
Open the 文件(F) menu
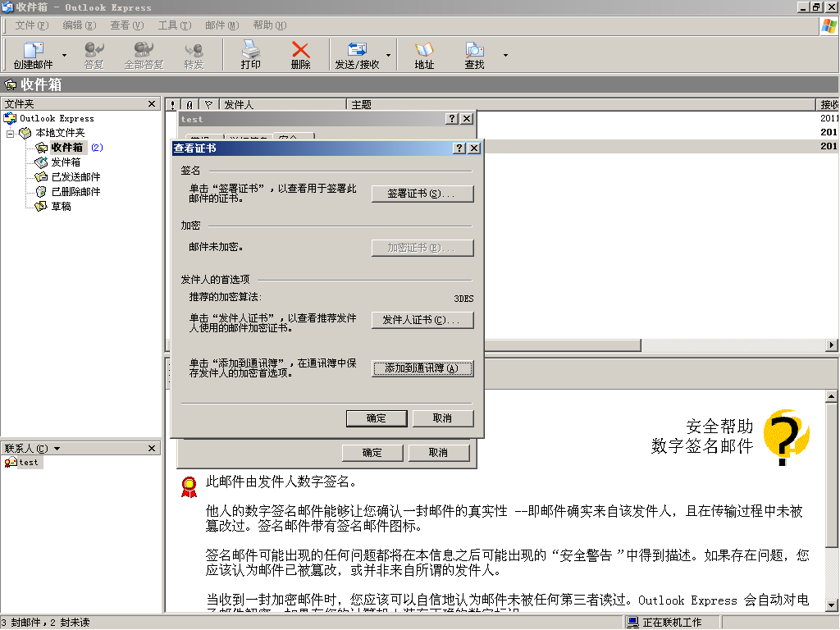(31, 25)
